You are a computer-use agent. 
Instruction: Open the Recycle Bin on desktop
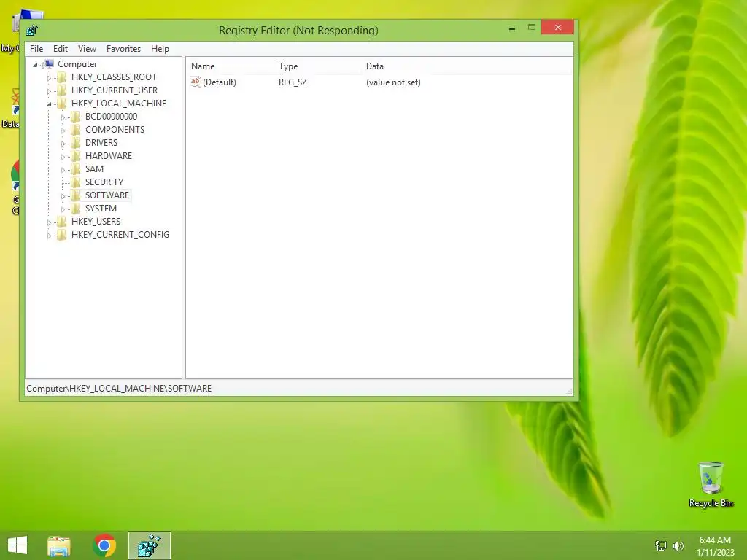click(x=711, y=484)
